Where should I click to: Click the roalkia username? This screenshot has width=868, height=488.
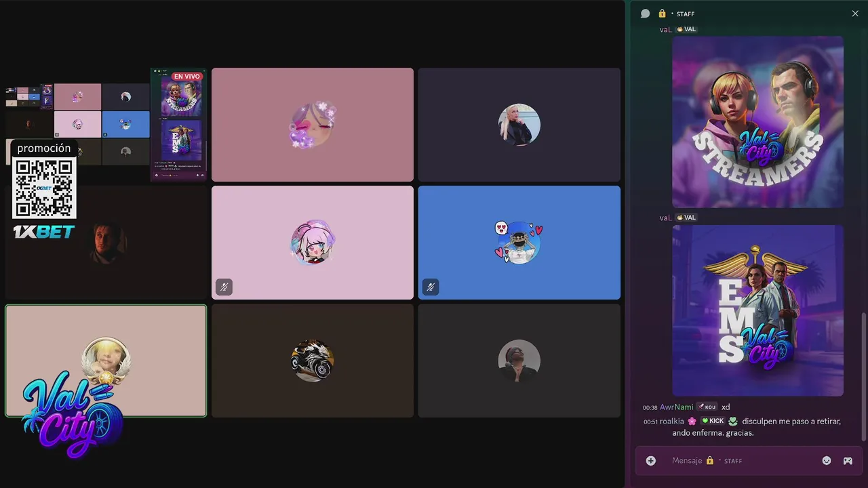[672, 422]
